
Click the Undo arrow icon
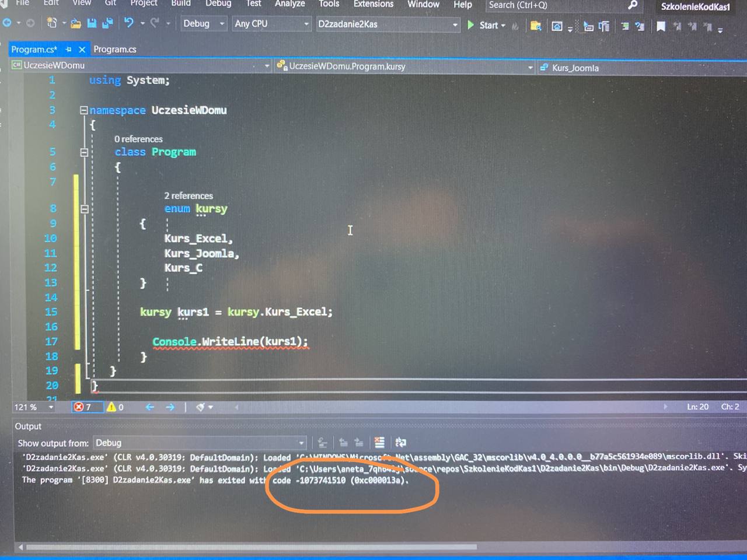pyautogui.click(x=128, y=23)
